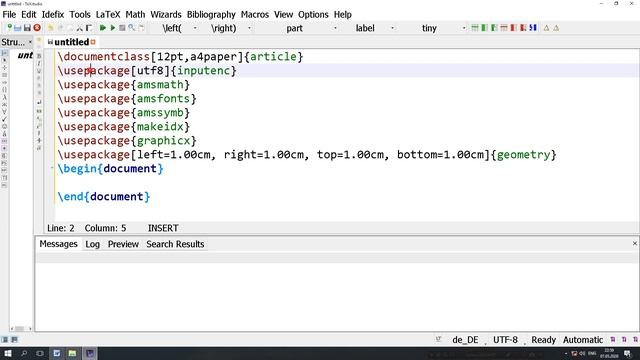Close the Messages bottom panel
The image size is (640, 360).
click(x=635, y=243)
